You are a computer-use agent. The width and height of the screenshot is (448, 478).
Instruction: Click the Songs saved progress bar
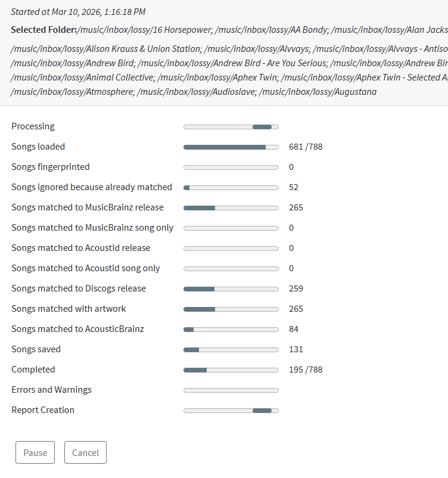[x=231, y=350]
